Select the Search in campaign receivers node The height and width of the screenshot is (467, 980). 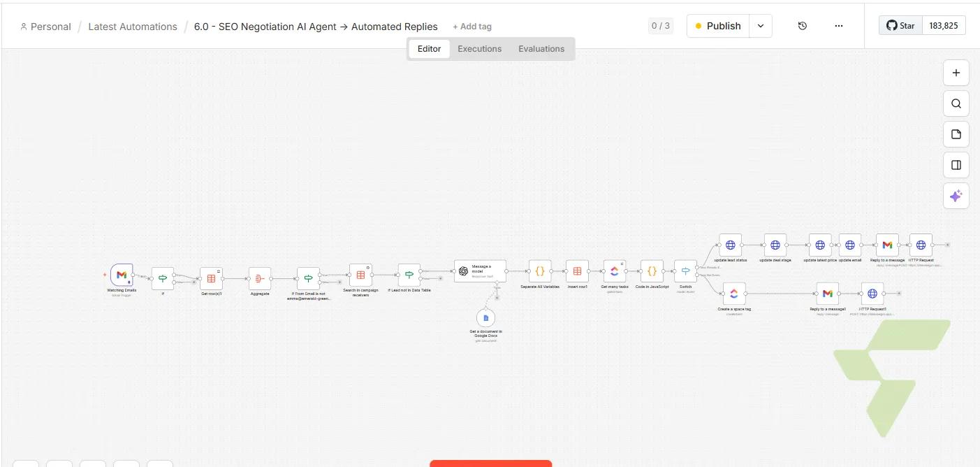(360, 275)
